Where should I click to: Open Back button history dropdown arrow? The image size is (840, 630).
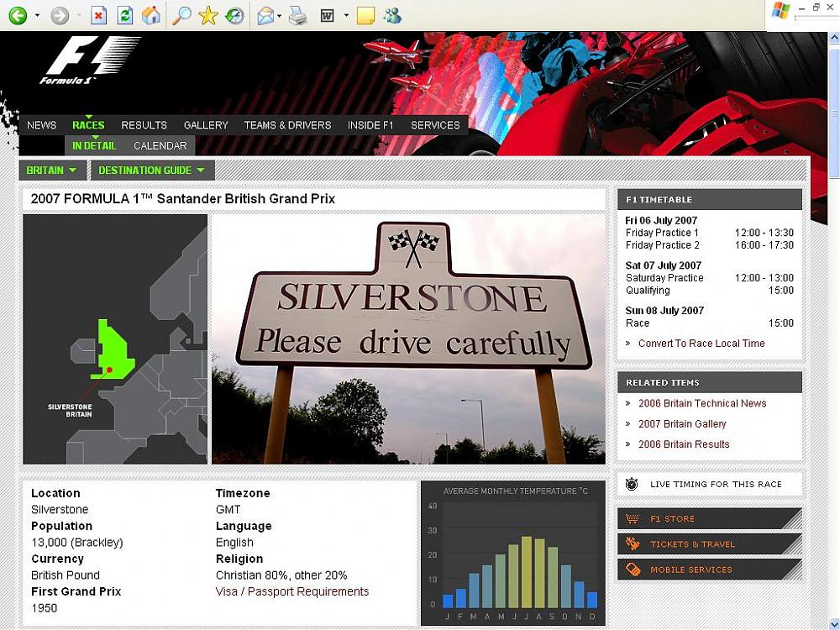click(37, 15)
